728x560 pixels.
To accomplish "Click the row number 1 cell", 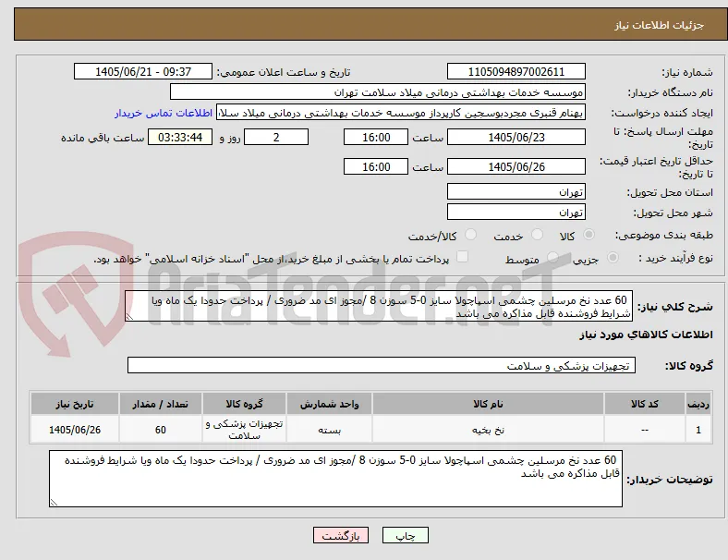I will pyautogui.click(x=698, y=430).
